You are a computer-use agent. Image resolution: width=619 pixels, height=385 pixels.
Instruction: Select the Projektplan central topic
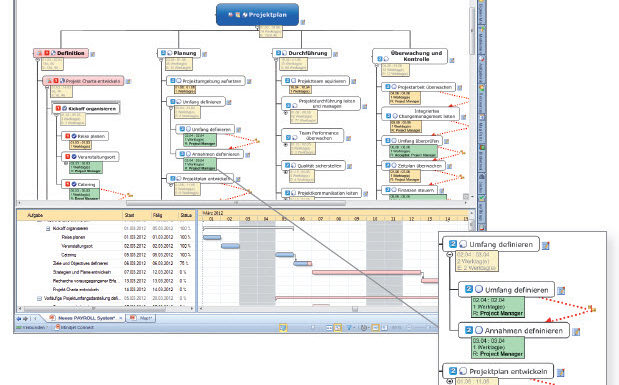pos(257,15)
